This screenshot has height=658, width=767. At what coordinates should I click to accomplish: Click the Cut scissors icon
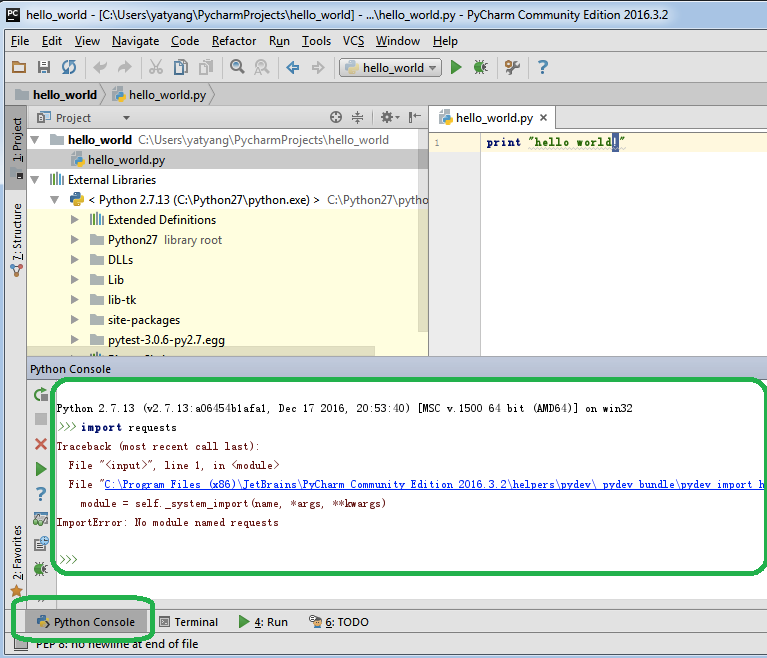(156, 67)
